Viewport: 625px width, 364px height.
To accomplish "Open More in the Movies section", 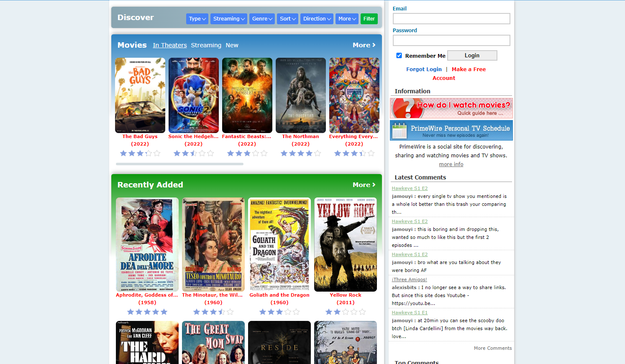I will pyautogui.click(x=364, y=45).
